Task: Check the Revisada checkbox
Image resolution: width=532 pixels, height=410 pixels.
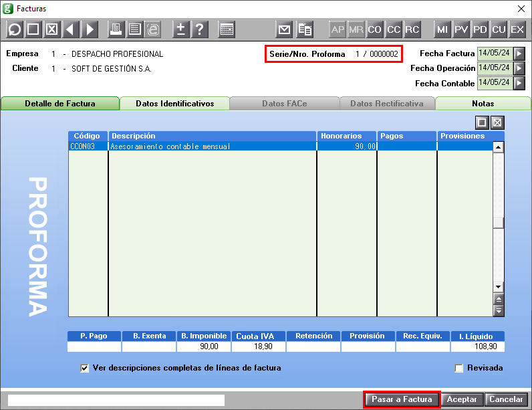Action: click(458, 369)
